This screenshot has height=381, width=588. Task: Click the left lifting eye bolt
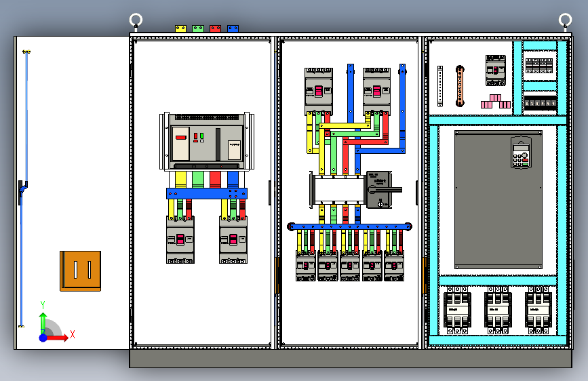click(x=136, y=20)
